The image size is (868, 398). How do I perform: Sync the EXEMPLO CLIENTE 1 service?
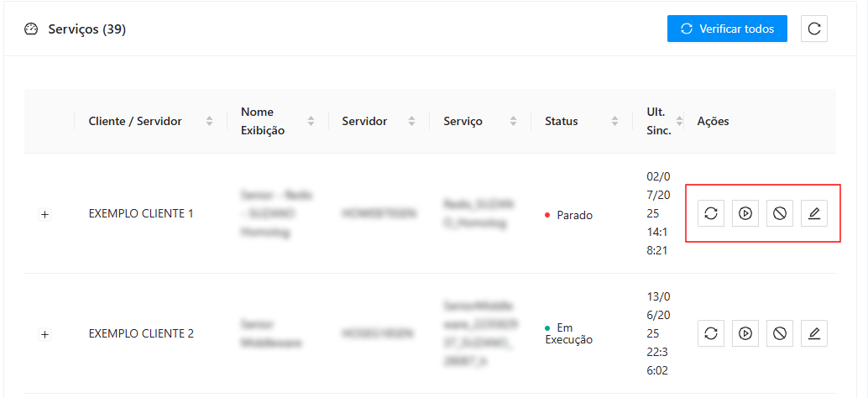point(711,213)
